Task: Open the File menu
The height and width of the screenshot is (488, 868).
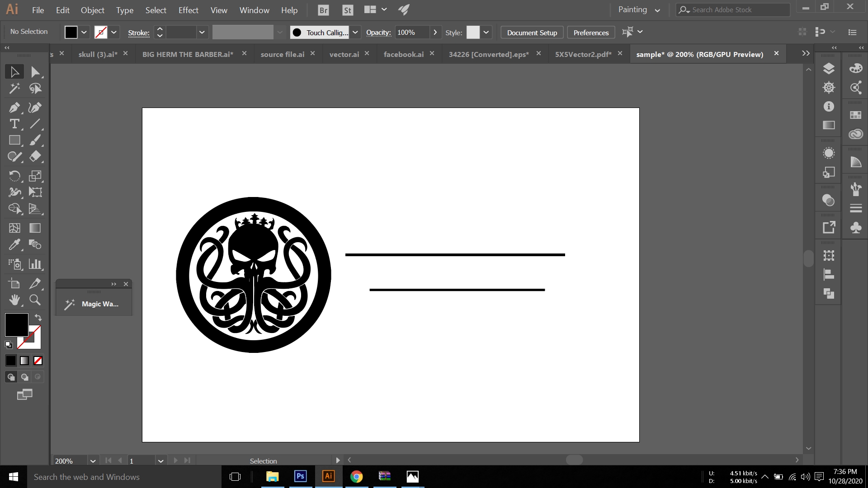Action: [38, 10]
